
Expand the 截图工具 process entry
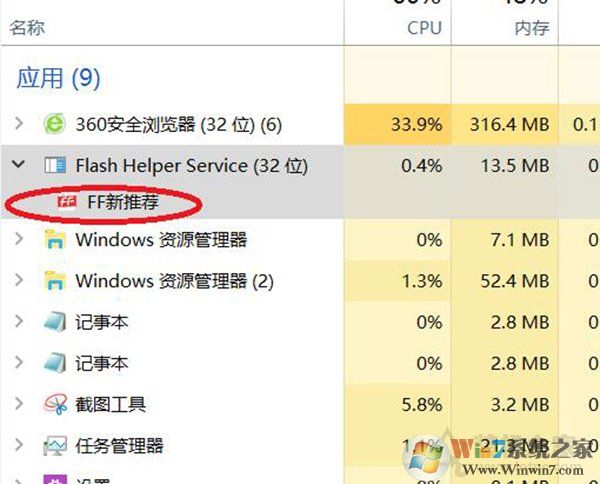pos(18,404)
